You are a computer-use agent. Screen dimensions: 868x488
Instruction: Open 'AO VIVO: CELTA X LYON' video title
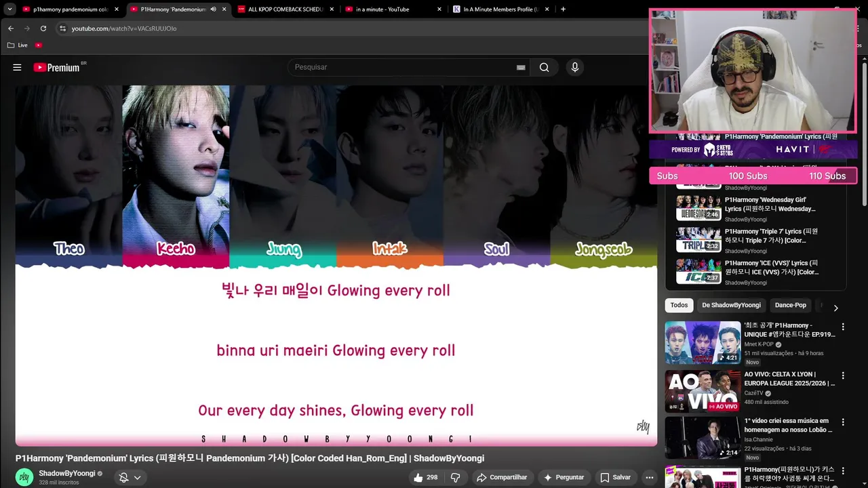click(789, 379)
